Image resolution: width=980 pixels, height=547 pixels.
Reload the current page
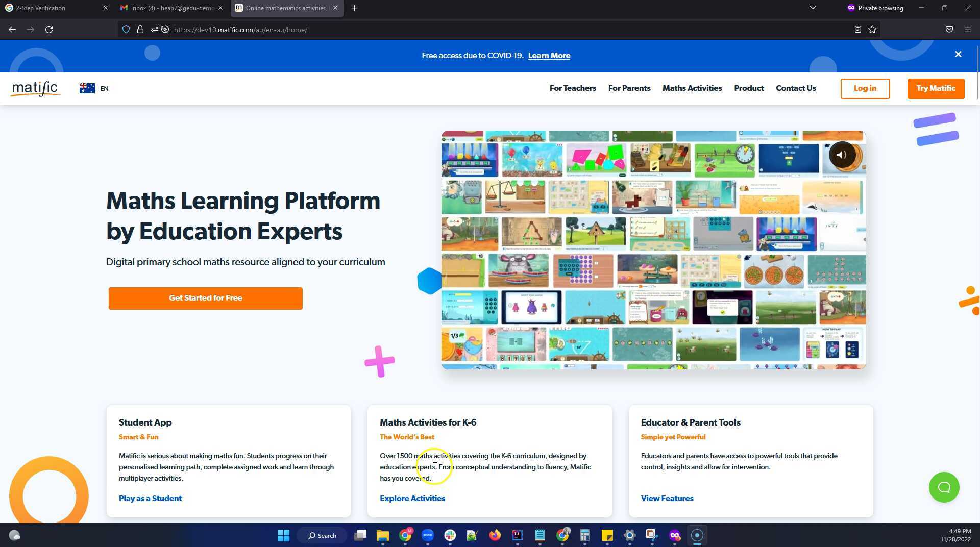49,30
